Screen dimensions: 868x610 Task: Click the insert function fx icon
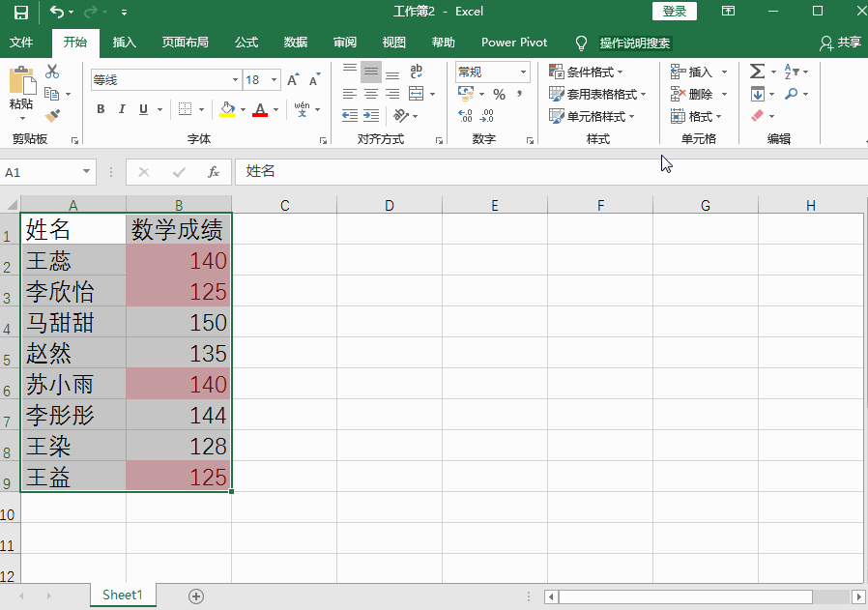pyautogui.click(x=213, y=172)
